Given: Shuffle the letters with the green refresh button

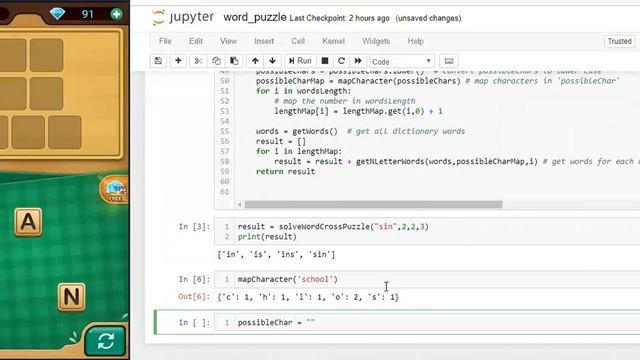Looking at the screenshot, I should tap(105, 341).
